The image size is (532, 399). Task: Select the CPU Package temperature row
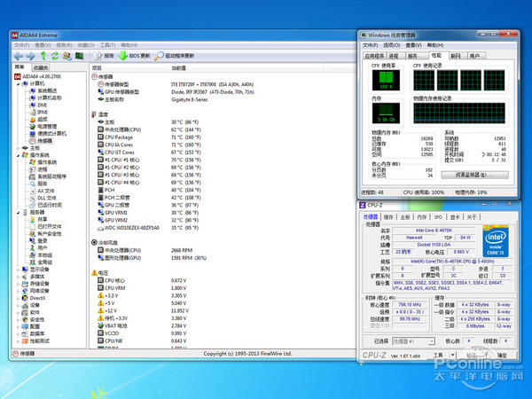(149, 137)
